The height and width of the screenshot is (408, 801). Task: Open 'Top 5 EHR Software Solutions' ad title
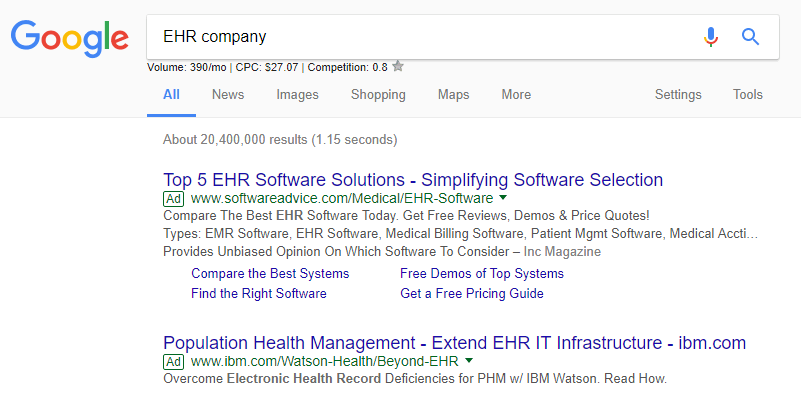[413, 180]
